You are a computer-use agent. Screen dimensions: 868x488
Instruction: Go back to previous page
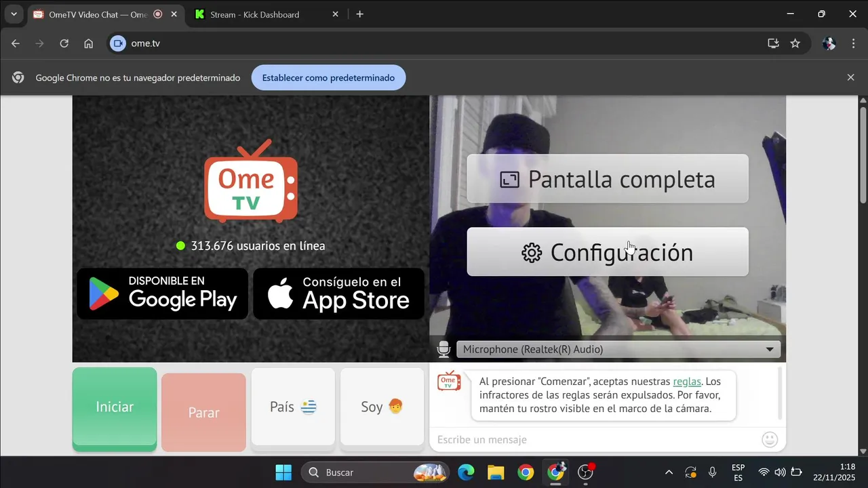tap(16, 43)
